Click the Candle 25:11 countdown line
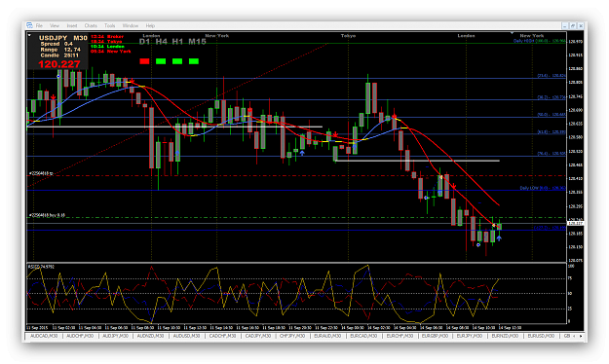This screenshot has height=364, width=609. (59, 55)
